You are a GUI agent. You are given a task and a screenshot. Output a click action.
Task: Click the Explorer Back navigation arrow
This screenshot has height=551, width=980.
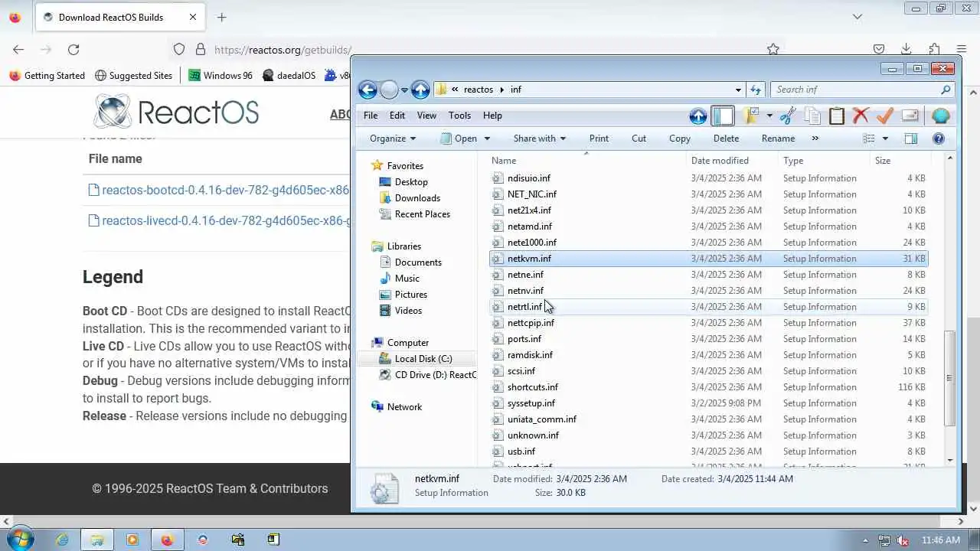coord(367,90)
